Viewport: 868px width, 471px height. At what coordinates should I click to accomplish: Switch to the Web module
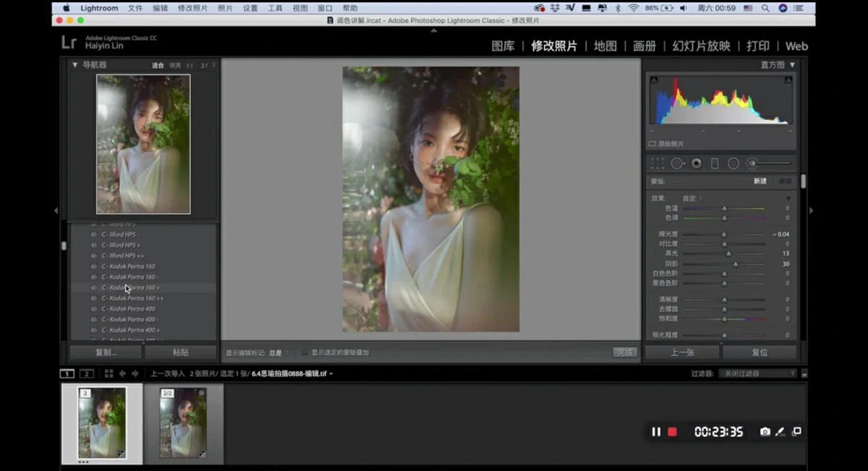point(796,46)
